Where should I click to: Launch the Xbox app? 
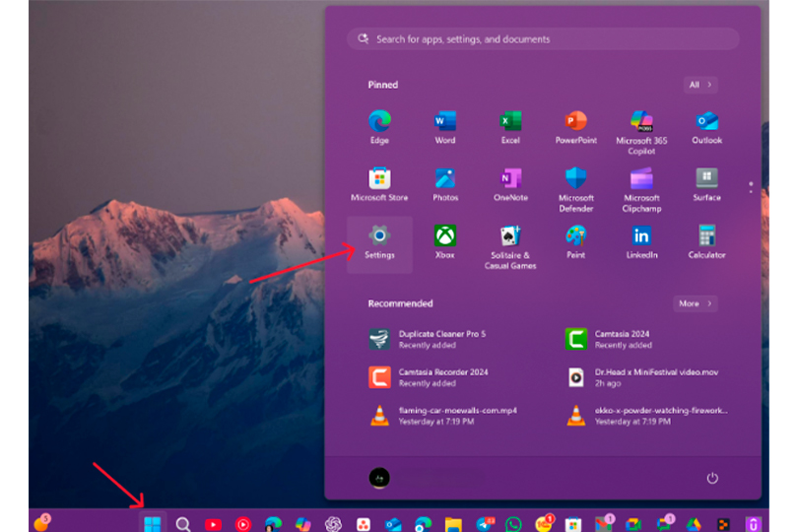pyautogui.click(x=445, y=241)
